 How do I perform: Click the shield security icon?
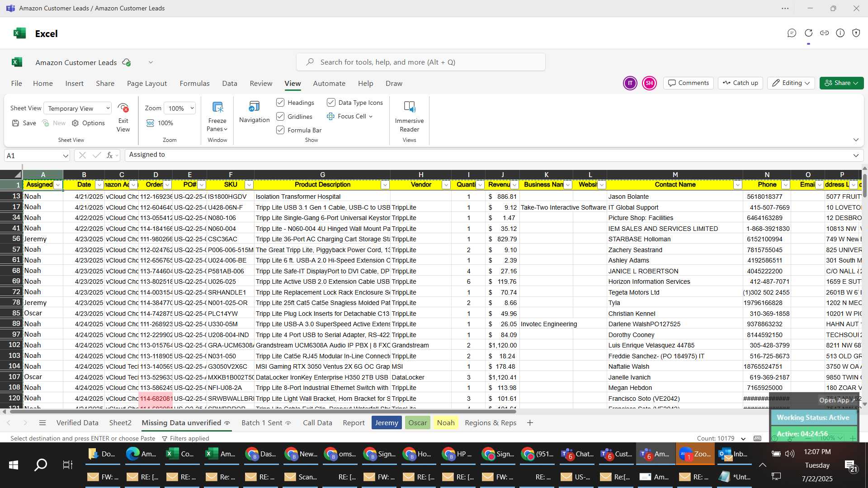[x=856, y=33]
